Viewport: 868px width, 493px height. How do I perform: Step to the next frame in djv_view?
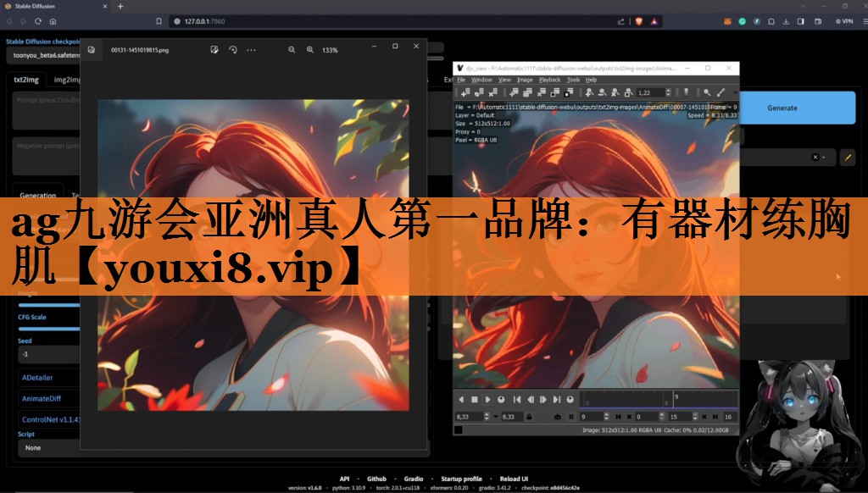click(543, 400)
